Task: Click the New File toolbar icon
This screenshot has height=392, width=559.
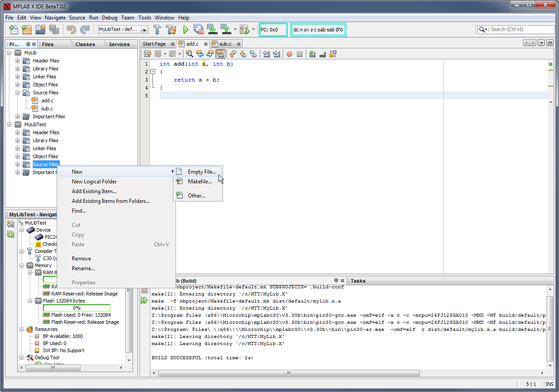Action: point(14,30)
